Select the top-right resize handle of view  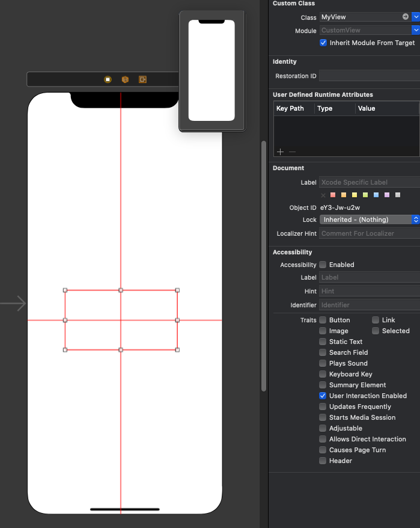click(177, 290)
